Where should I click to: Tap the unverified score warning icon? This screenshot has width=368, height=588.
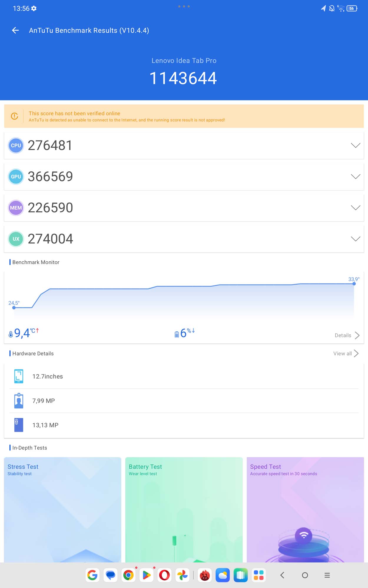tap(14, 116)
